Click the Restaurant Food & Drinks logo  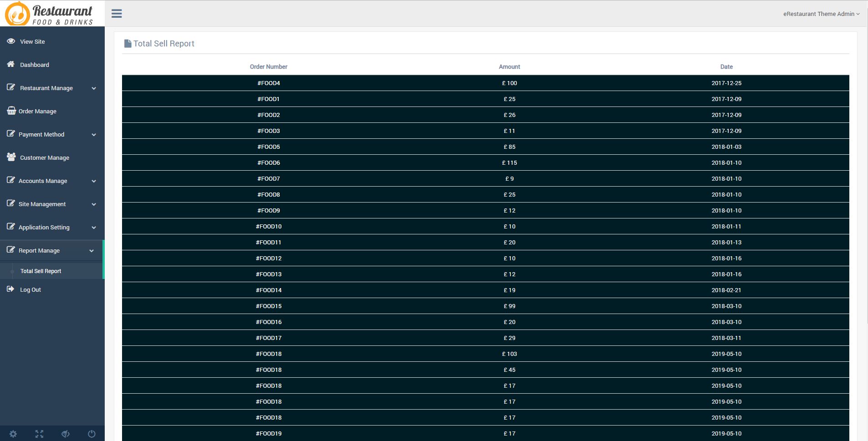coord(49,13)
